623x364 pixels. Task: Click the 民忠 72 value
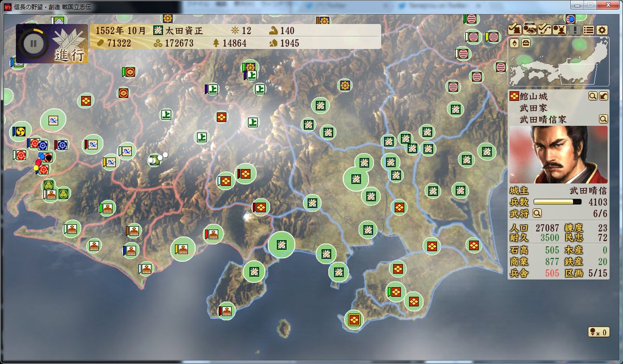coord(602,239)
